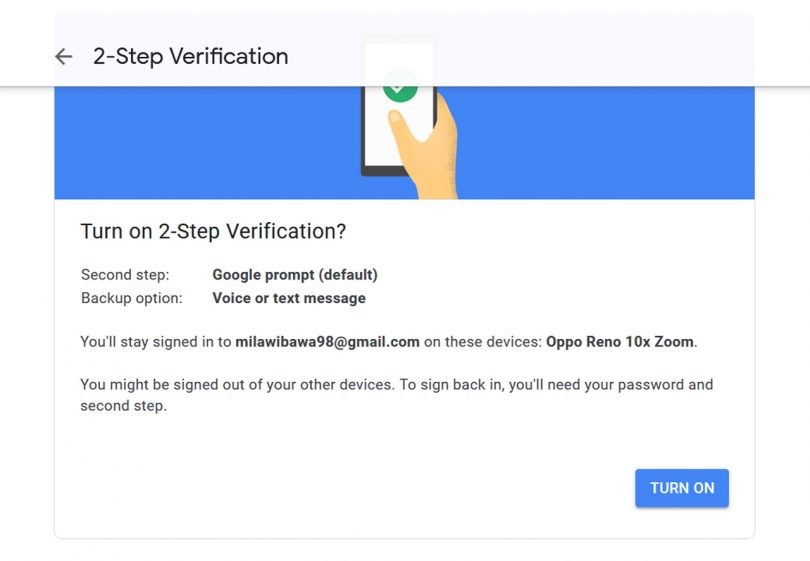Screen dimensions: 810x561
Task: Click the milawibawa98@gmail.com email address
Action: pyautogui.click(x=327, y=342)
